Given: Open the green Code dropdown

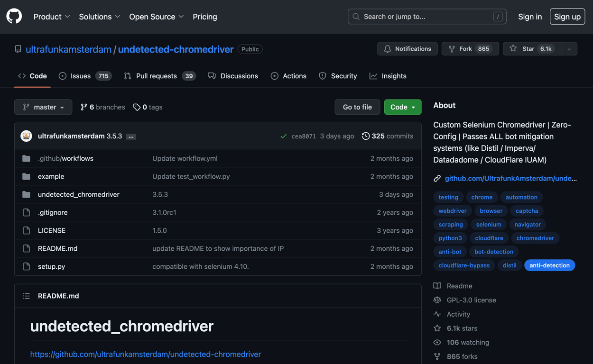Looking at the screenshot, I should [x=403, y=107].
